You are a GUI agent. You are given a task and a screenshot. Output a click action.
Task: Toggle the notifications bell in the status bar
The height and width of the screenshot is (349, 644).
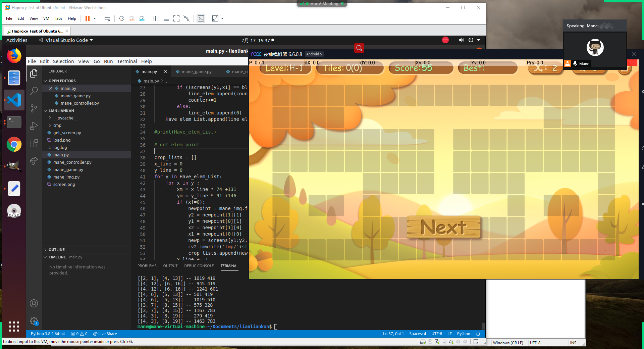point(478,334)
